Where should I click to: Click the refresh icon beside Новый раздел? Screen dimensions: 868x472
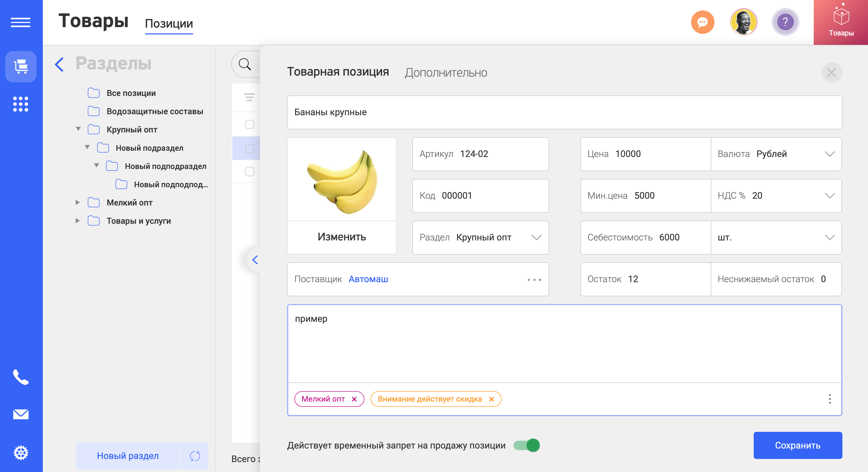coord(195,456)
